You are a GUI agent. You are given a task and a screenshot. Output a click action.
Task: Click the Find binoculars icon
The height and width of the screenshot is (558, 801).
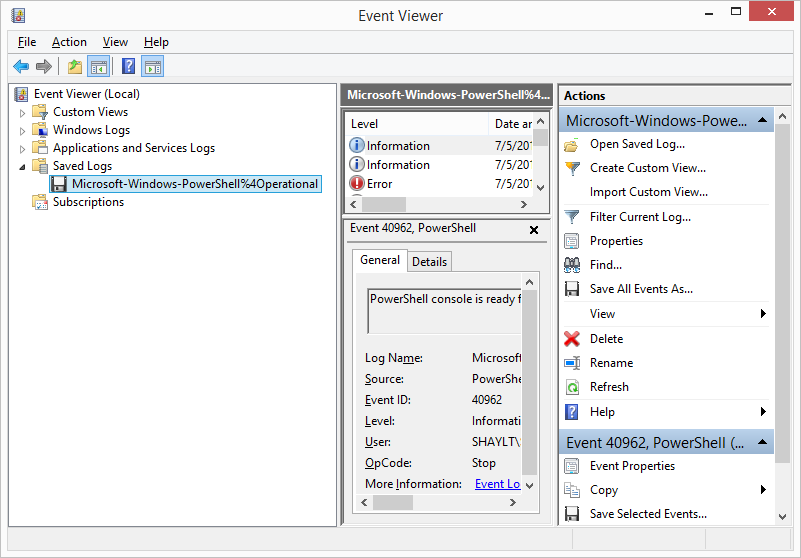click(x=572, y=265)
